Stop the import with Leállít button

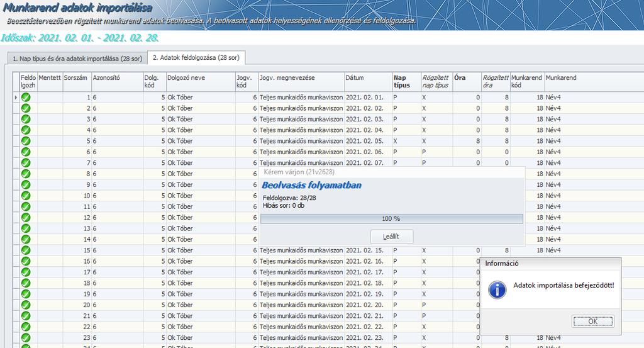pyautogui.click(x=391, y=237)
